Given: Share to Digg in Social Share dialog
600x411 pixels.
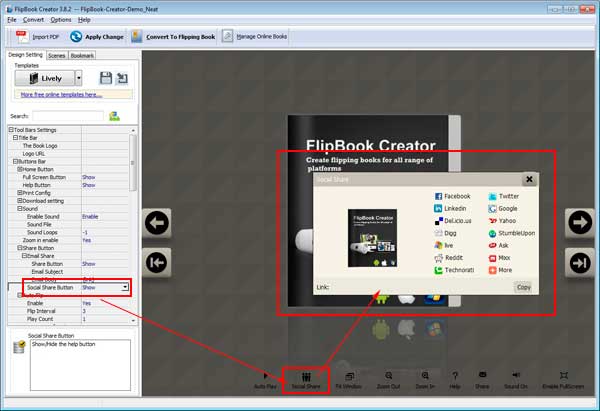Looking at the screenshot, I should (445, 233).
